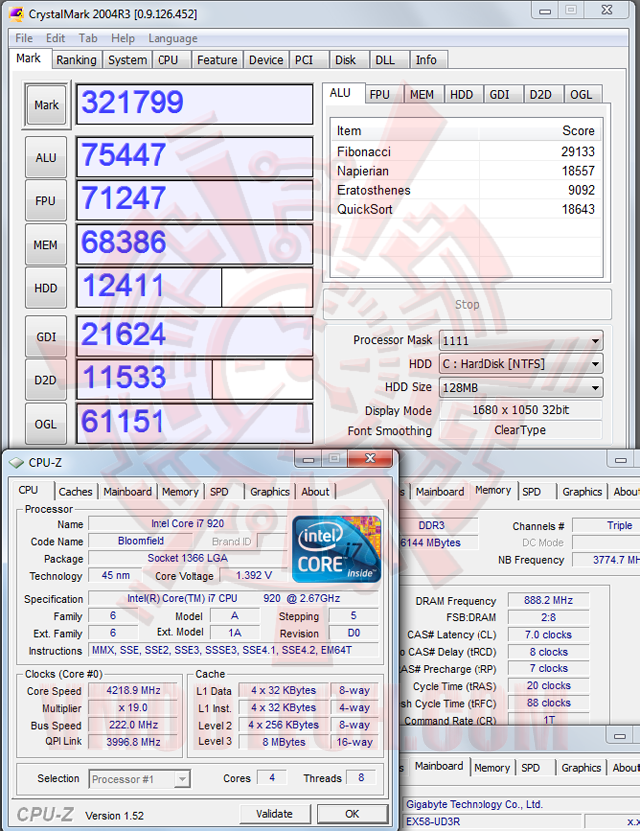Image resolution: width=640 pixels, height=831 pixels.
Task: Run the MEM benchmark button
Action: tap(46, 245)
